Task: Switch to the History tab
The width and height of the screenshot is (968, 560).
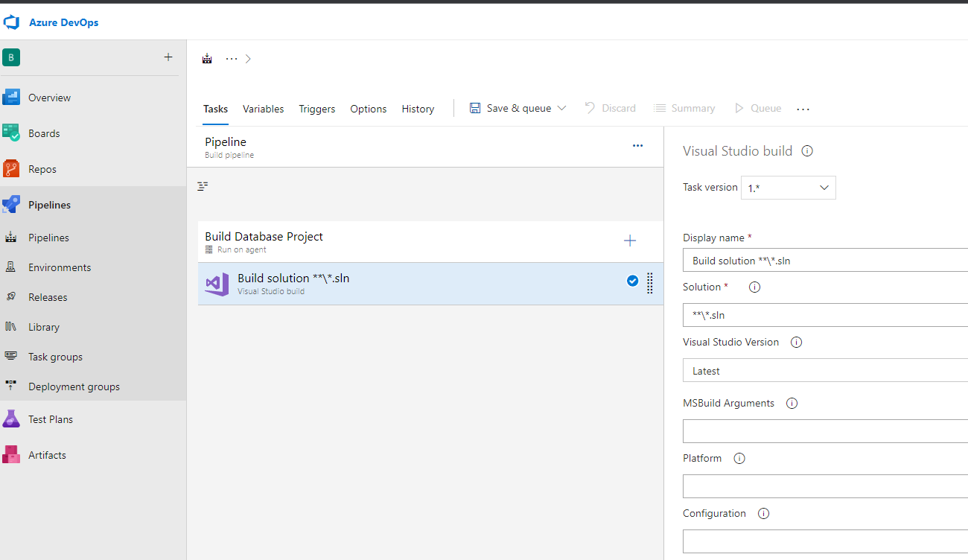Action: [418, 109]
